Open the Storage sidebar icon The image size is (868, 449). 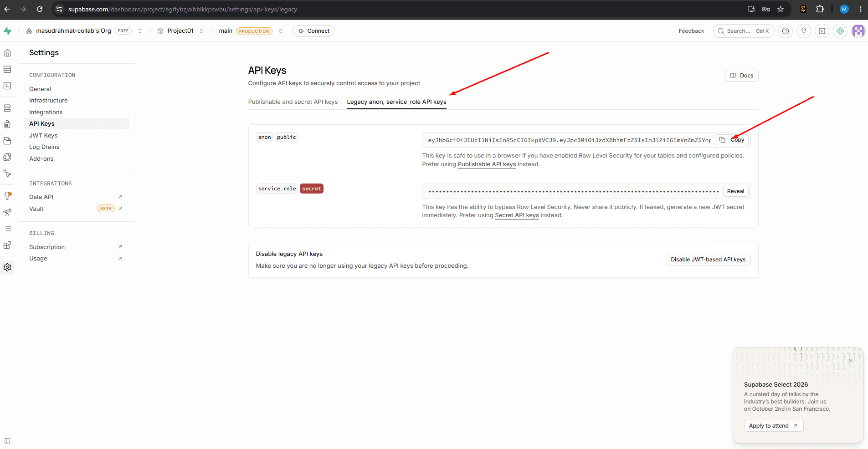[x=7, y=141]
